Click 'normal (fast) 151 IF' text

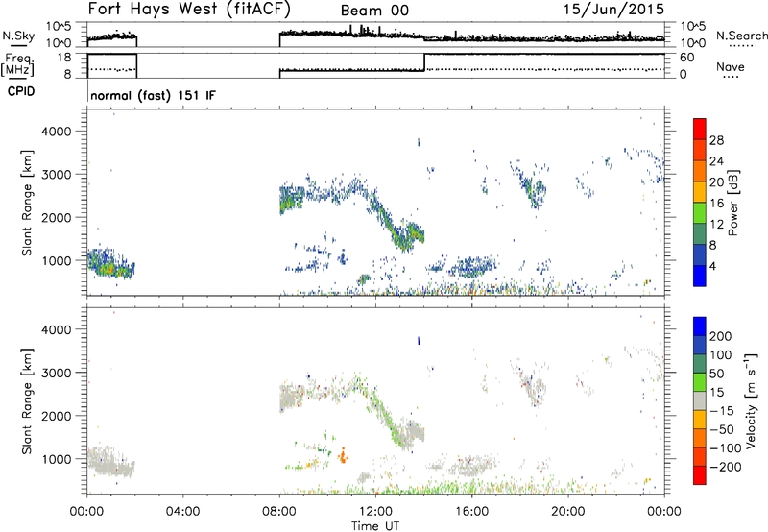pyautogui.click(x=153, y=95)
